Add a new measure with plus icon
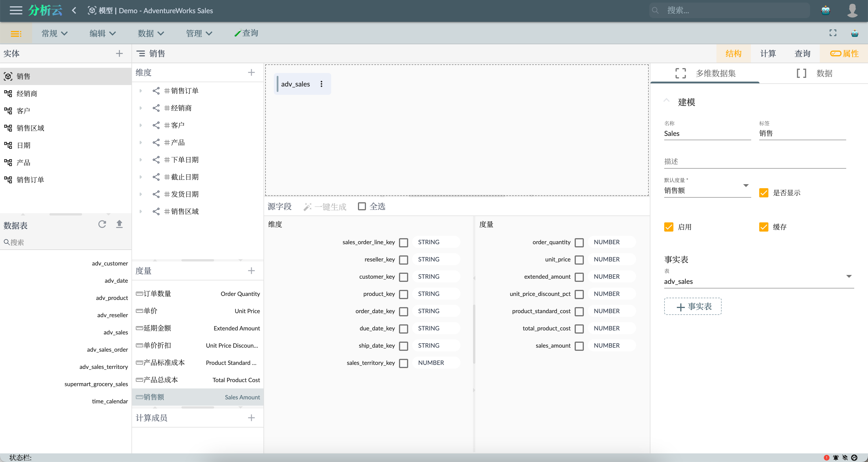This screenshot has width=868, height=462. tap(251, 270)
